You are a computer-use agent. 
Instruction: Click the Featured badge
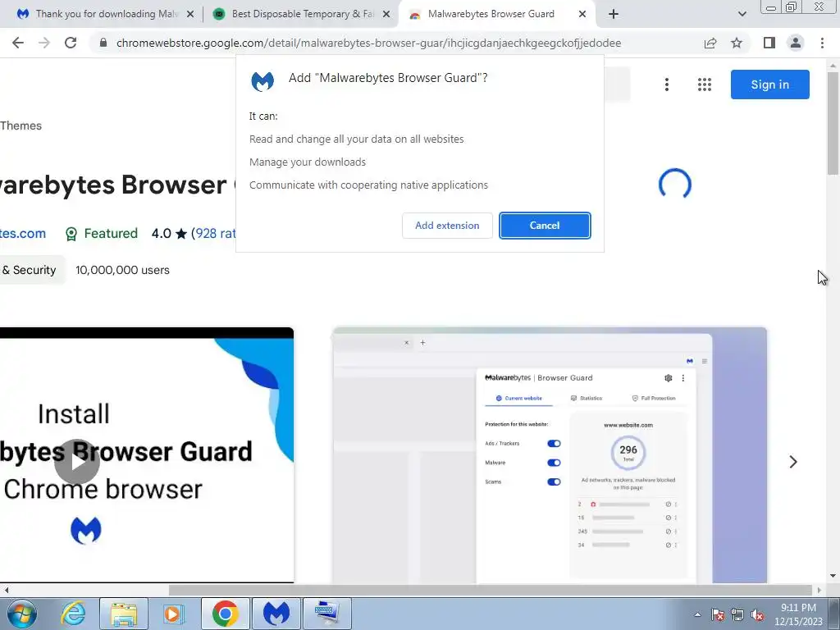pyautogui.click(x=101, y=234)
